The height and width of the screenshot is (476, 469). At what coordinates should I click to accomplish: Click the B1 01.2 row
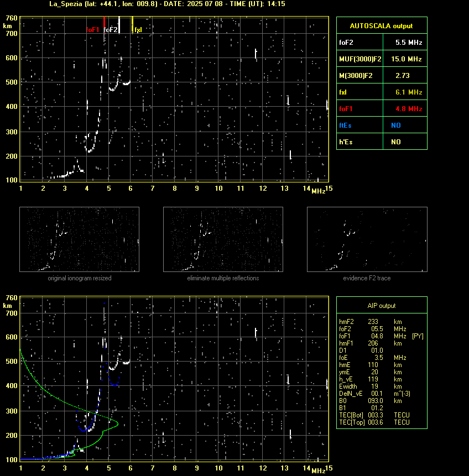[x=361, y=408]
